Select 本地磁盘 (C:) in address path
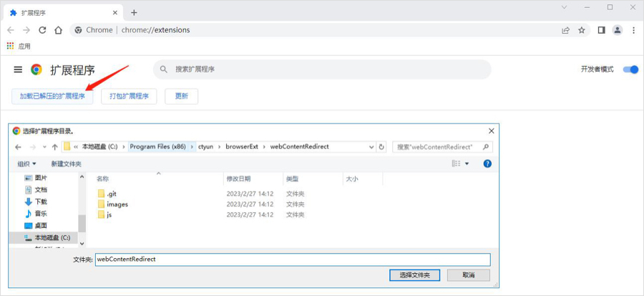This screenshot has width=644, height=296. coord(99,147)
